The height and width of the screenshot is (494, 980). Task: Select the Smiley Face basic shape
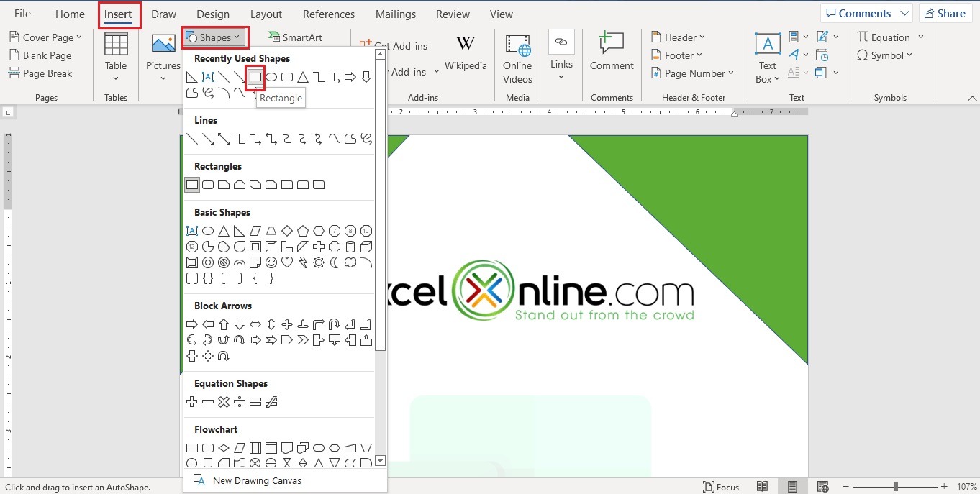pos(271,262)
